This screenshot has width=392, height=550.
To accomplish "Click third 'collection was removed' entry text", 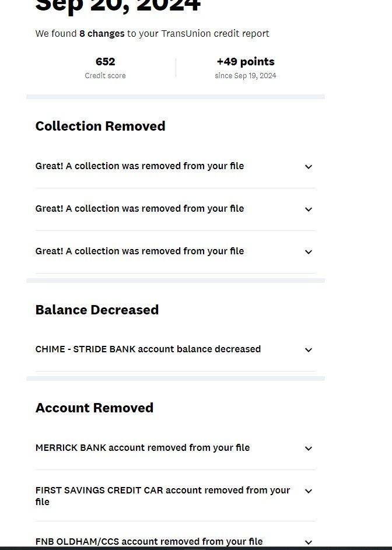I will click(x=139, y=251).
